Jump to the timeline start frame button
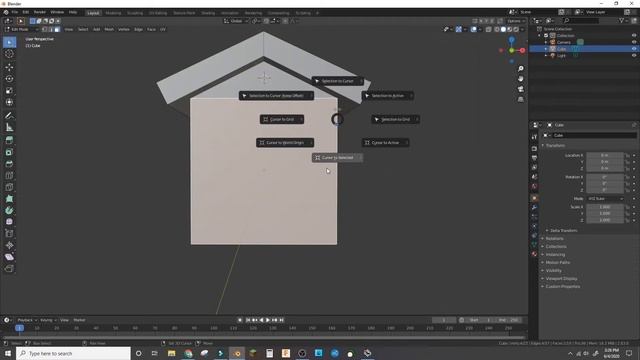Screen dimensions: 640x360 point(248,320)
